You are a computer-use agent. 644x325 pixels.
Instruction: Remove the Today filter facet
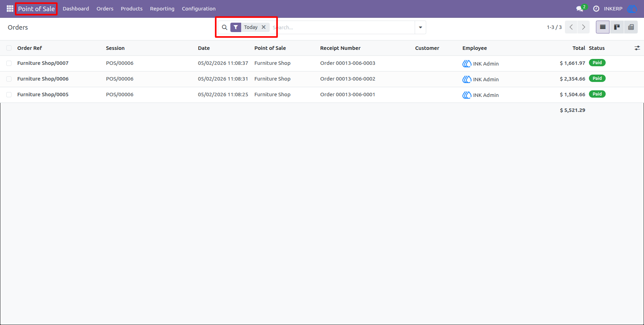click(x=264, y=27)
